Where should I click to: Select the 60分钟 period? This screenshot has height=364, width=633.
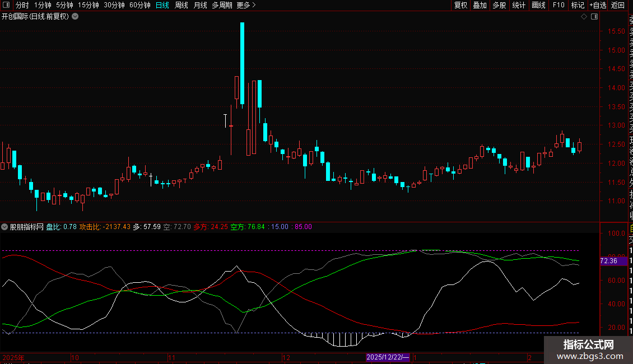(140, 5)
